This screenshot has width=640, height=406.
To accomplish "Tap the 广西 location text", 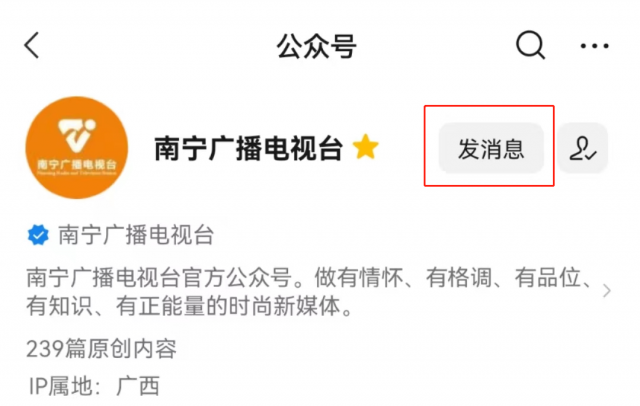I will [138, 386].
